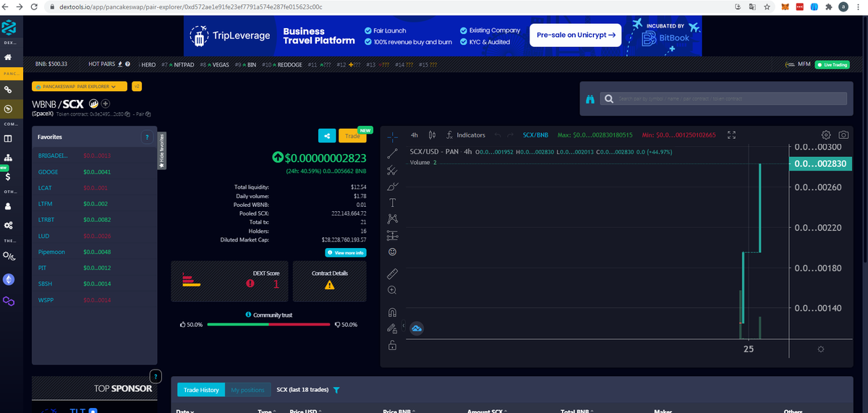The height and width of the screenshot is (413, 868).
Task: Click the v2 version button
Action: [137, 86]
